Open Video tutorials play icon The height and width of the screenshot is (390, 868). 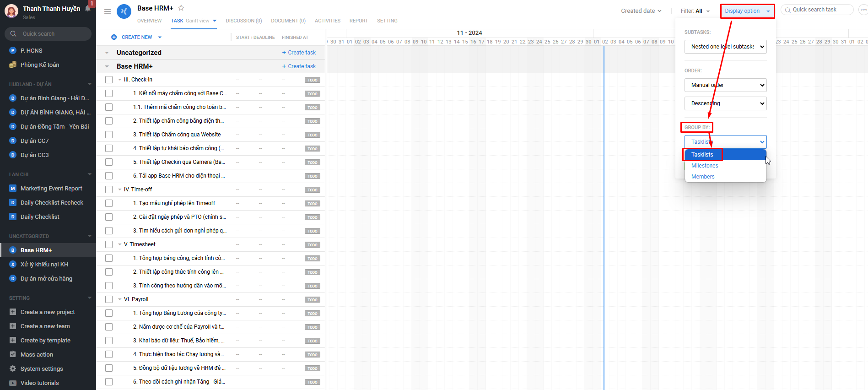(x=13, y=383)
